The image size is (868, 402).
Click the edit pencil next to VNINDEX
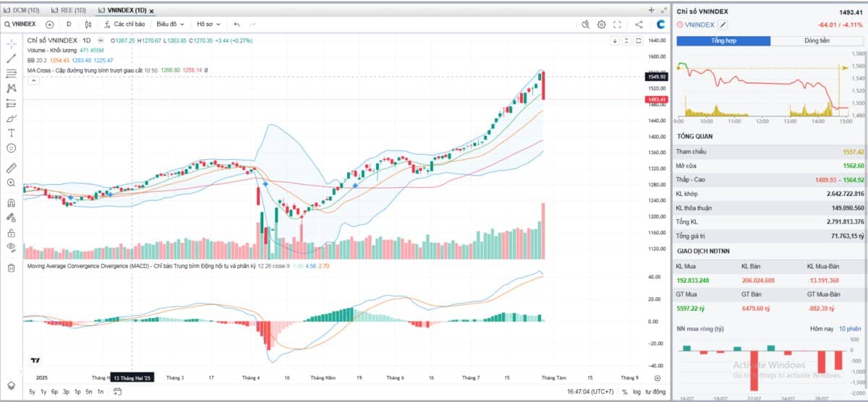point(722,25)
